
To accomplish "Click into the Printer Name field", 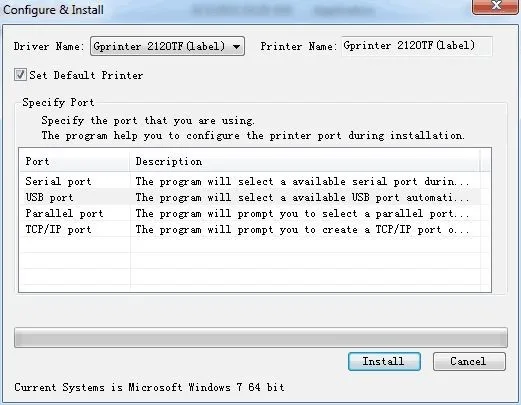I will pyautogui.click(x=417, y=46).
